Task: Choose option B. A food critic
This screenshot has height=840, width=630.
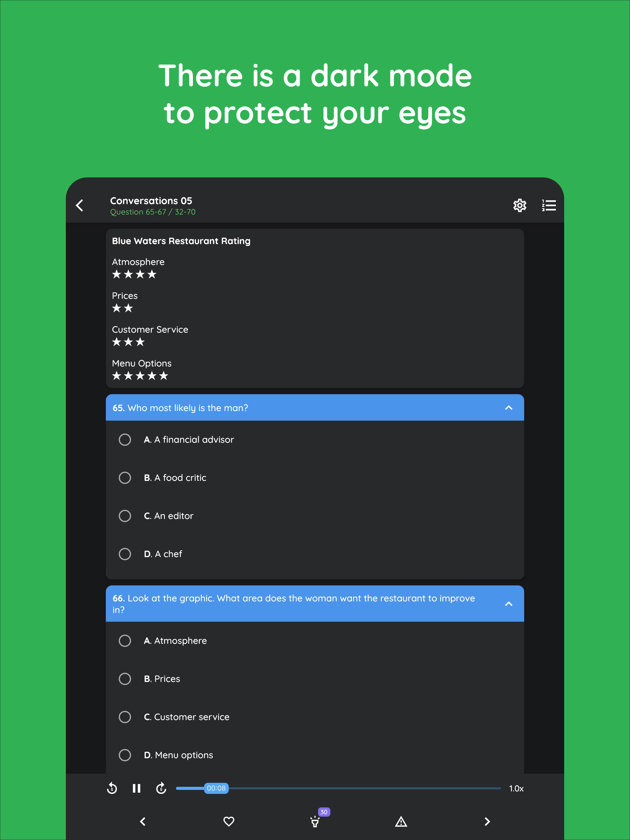Action: tap(315, 477)
